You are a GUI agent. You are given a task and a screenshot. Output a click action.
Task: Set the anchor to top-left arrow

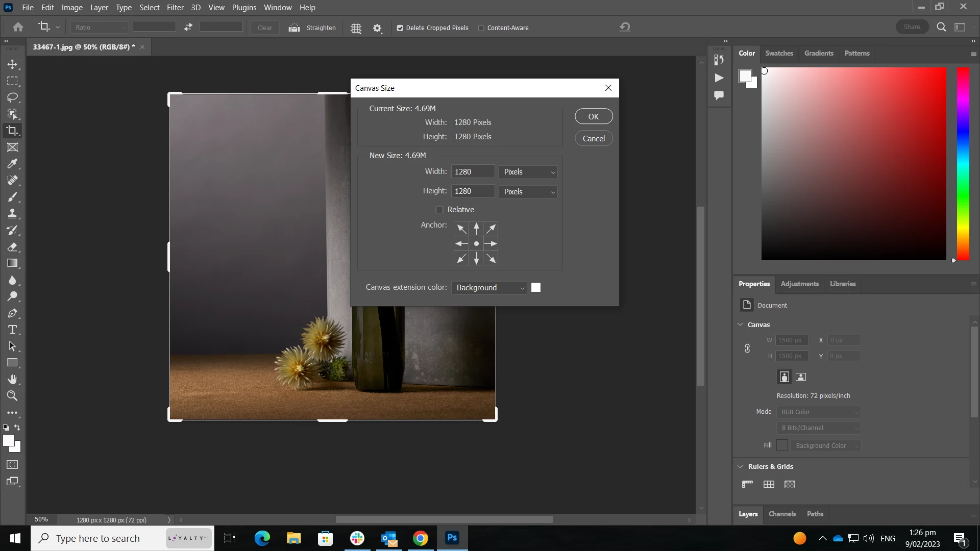coord(461,229)
